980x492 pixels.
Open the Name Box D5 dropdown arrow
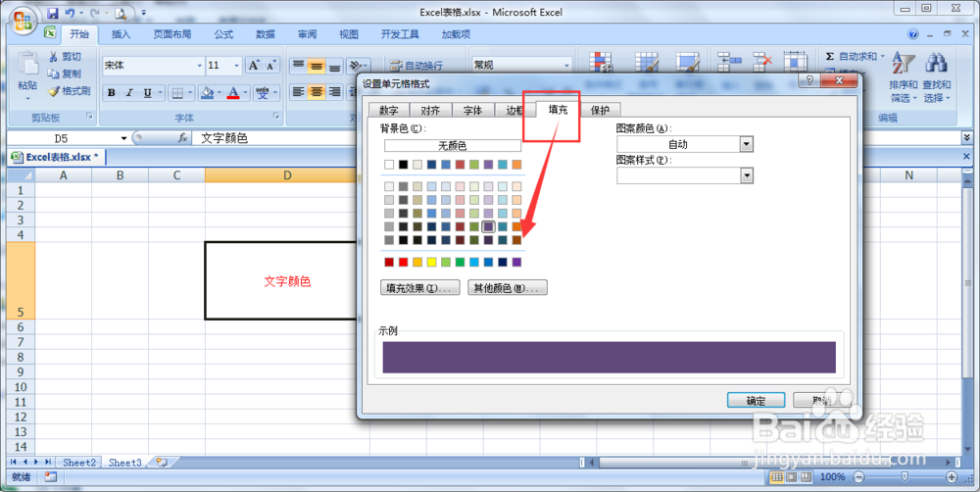123,138
